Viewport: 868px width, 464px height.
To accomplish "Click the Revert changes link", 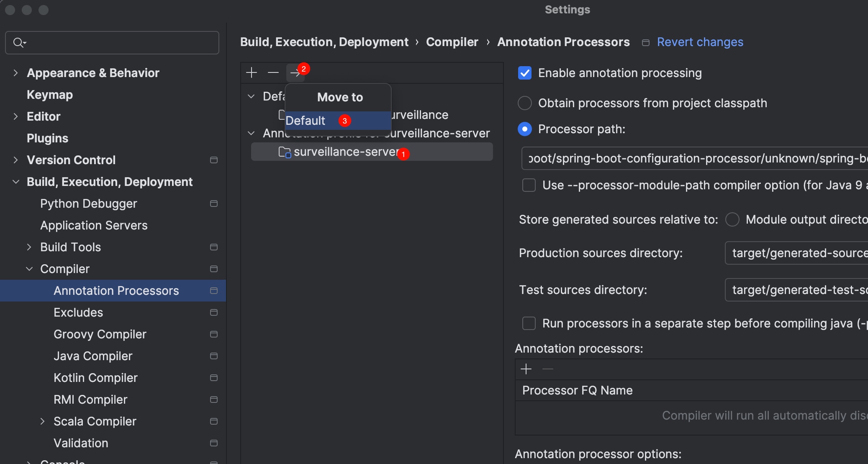I will 700,42.
